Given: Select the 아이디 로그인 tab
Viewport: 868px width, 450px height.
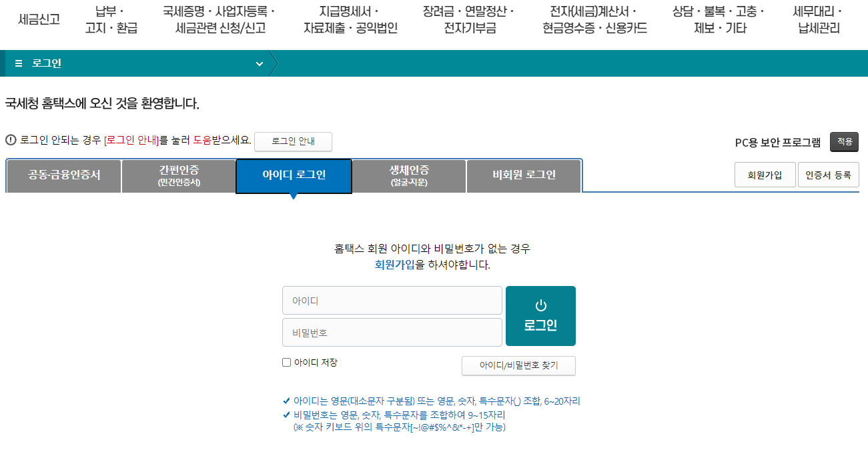Looking at the screenshot, I should [294, 176].
